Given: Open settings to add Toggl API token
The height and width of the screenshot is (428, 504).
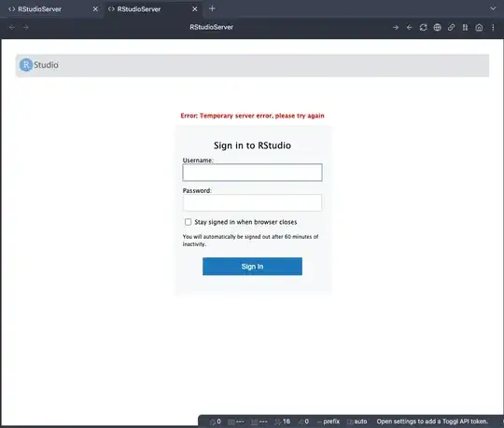Looking at the screenshot, I should (x=432, y=421).
